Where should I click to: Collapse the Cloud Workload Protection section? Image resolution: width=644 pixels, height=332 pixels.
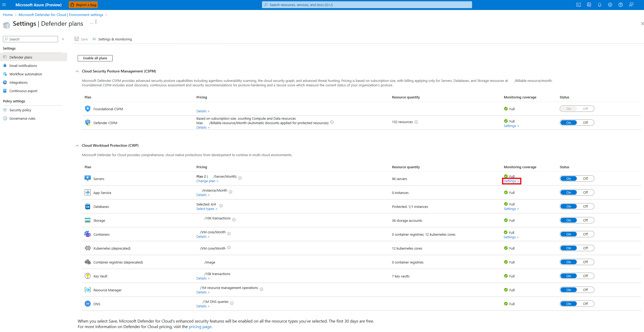77,145
